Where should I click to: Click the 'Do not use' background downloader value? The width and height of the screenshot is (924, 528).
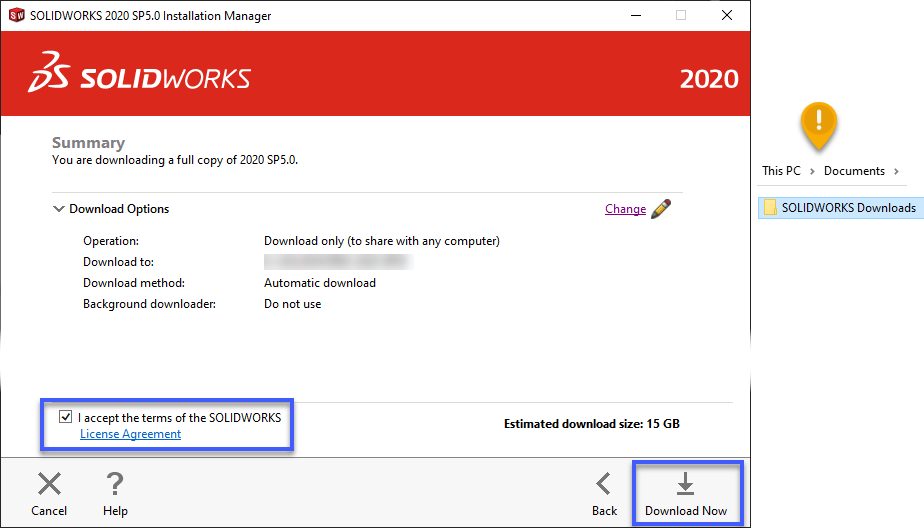(292, 304)
